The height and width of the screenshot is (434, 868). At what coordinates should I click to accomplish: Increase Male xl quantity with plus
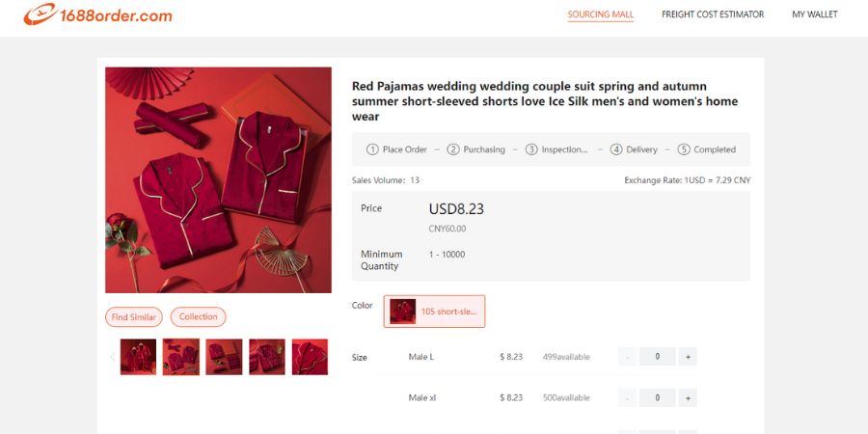(x=688, y=397)
